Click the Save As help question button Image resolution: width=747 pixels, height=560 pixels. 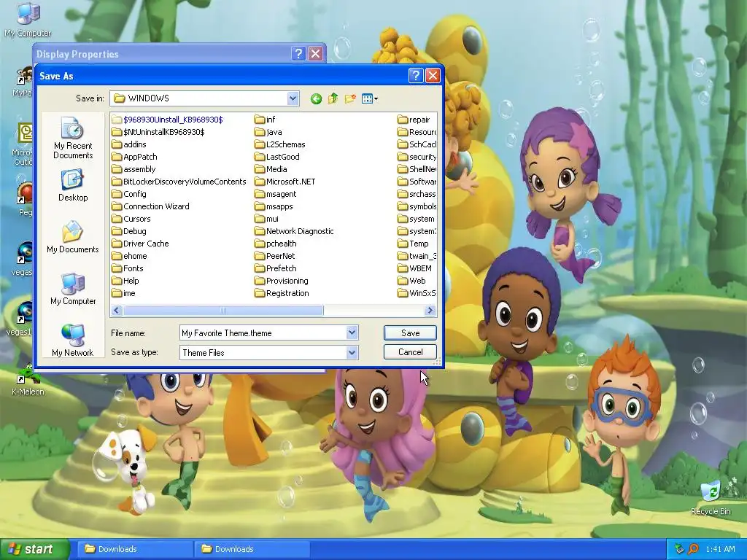pos(416,76)
